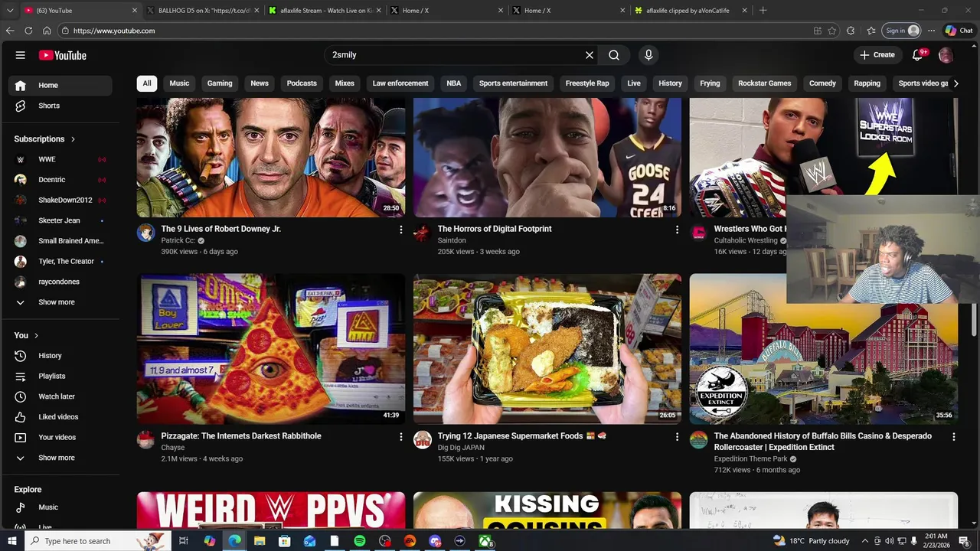Switch to BALLHOG D5 on X tab

(x=203, y=11)
